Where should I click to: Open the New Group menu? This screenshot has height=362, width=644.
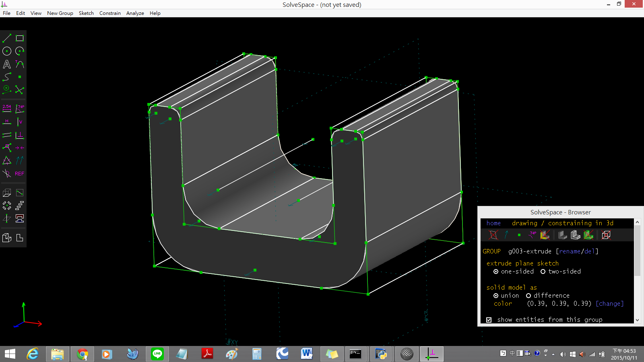(60, 13)
